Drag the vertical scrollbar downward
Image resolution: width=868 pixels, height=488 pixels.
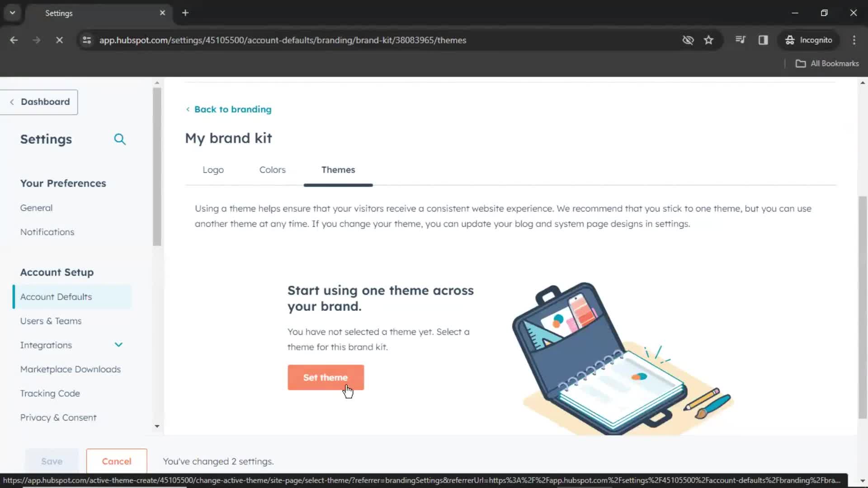point(157,426)
